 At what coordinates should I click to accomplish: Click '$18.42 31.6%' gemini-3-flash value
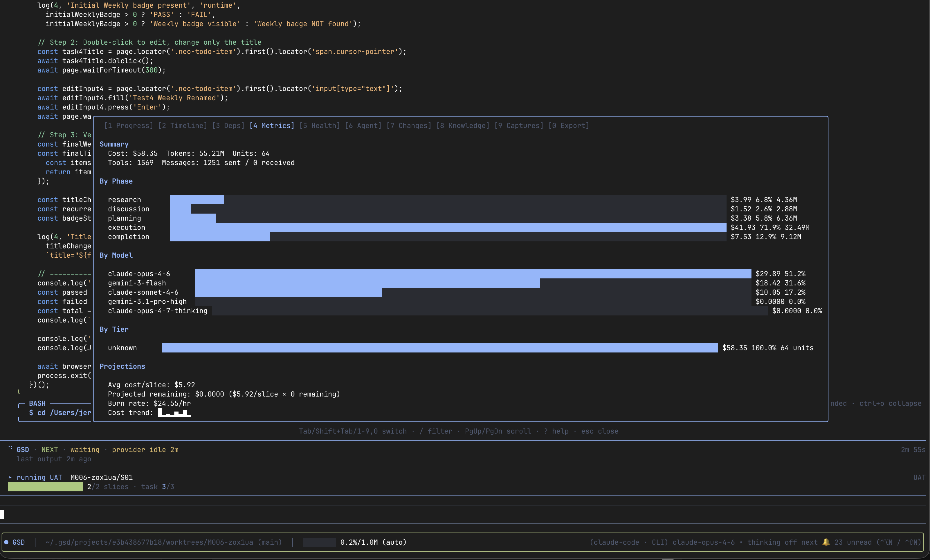coord(781,283)
